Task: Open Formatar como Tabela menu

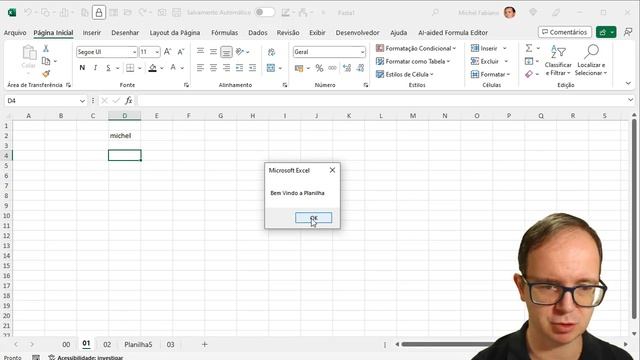Action: [x=413, y=61]
